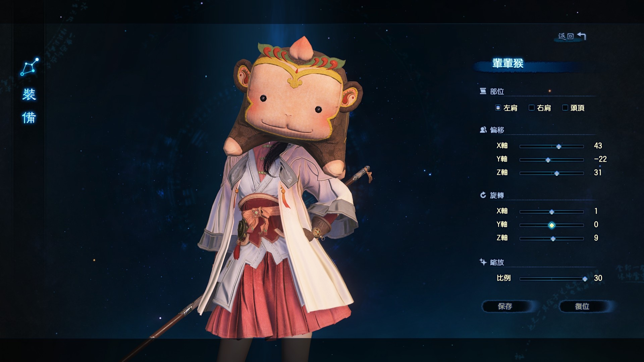Click the 偏移 offset section icon
Image resolution: width=644 pixels, height=362 pixels.
[x=483, y=130]
